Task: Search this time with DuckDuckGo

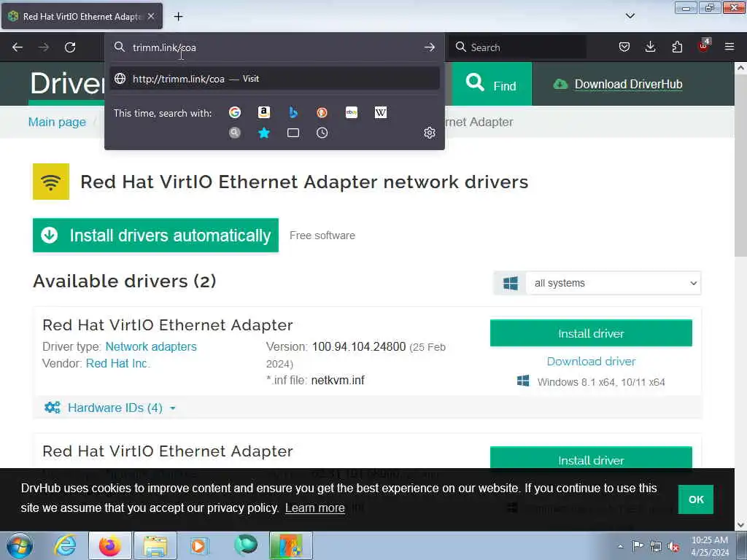Action: click(322, 112)
